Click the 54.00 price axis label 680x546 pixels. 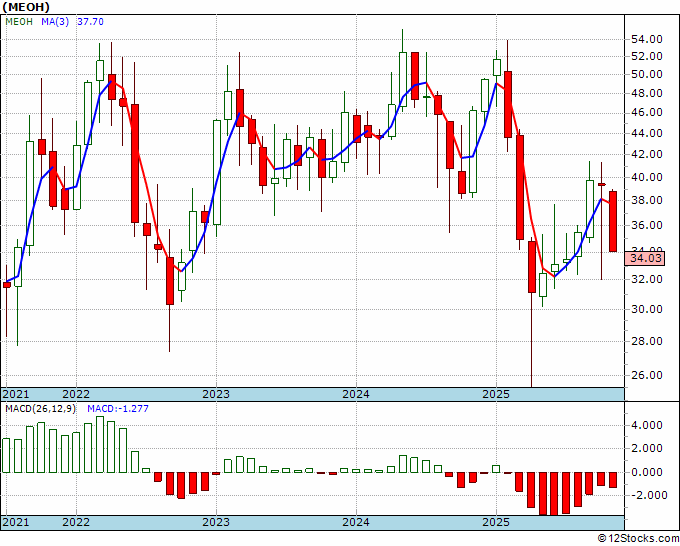[x=646, y=39]
